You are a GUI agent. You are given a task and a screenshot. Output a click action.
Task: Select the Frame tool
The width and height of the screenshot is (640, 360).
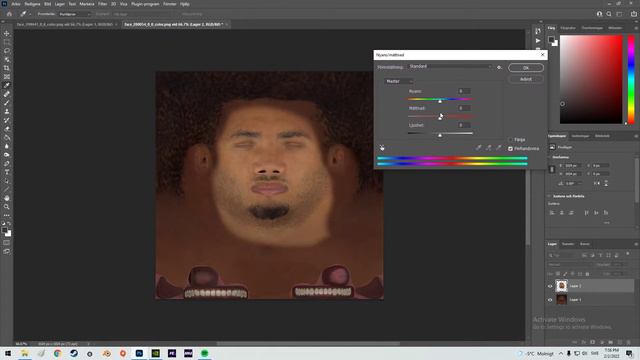(7, 77)
